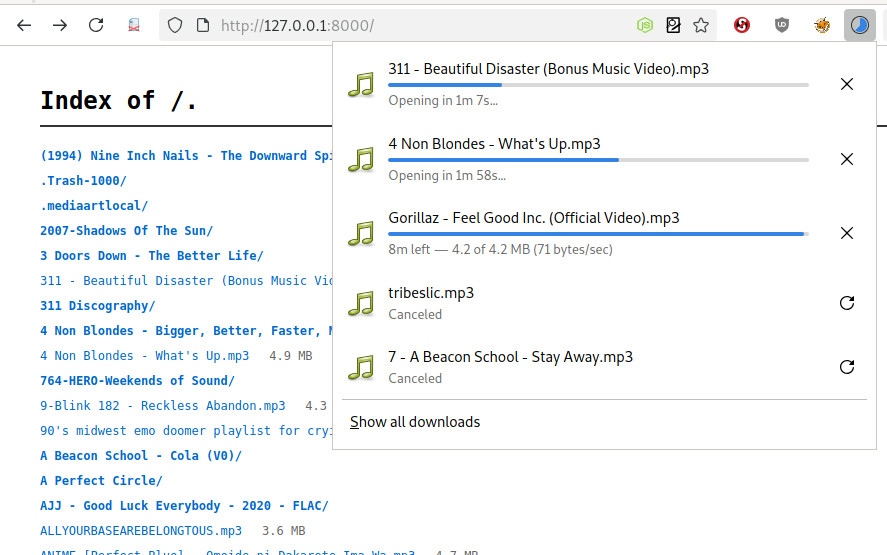
Task: Cancel the Gorillaz Feel Good Inc. download
Action: click(846, 233)
